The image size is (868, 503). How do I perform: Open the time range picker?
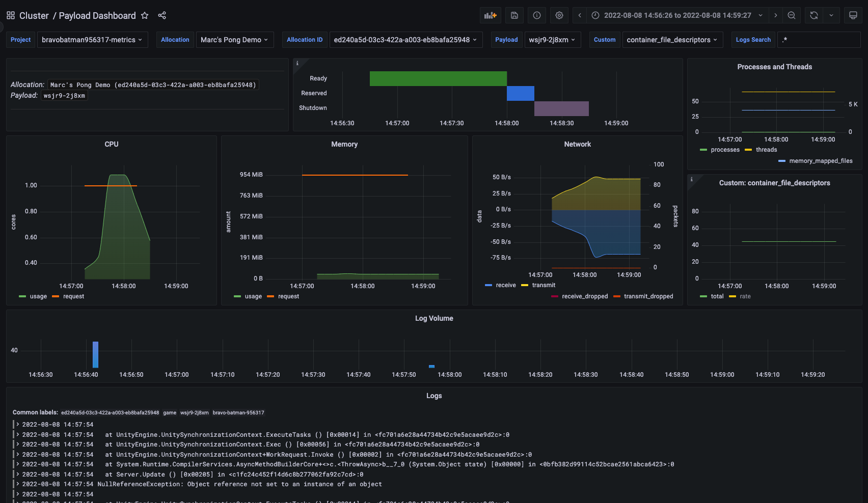[x=677, y=15]
